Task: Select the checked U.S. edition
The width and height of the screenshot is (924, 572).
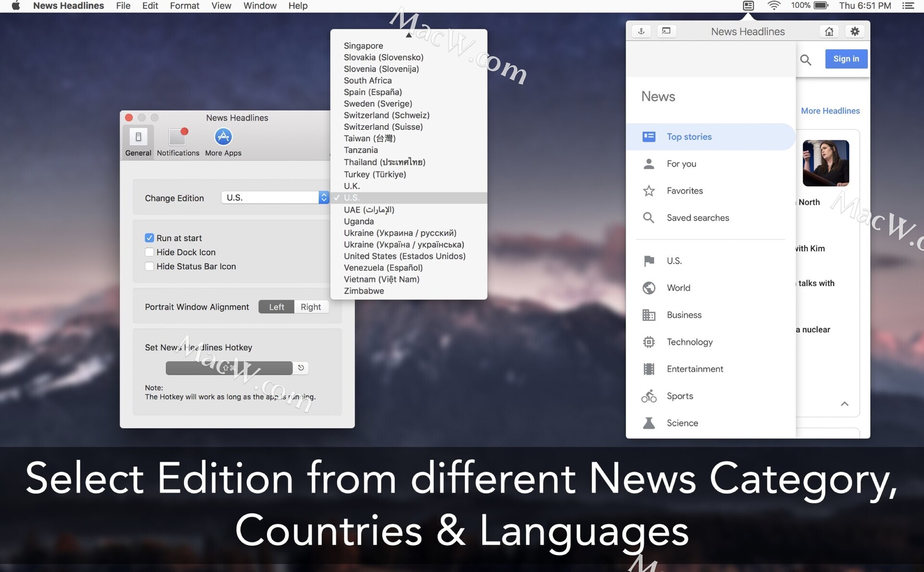Action: point(409,198)
